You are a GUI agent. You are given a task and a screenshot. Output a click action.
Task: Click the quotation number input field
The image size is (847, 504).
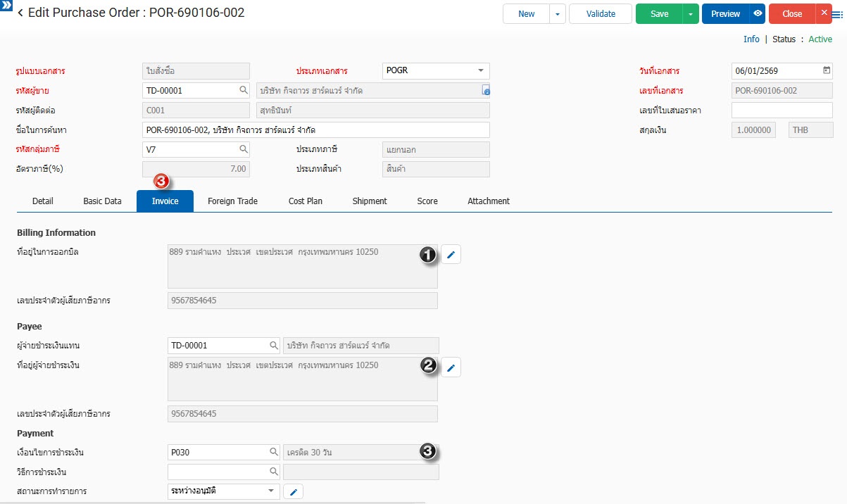pyautogui.click(x=782, y=111)
